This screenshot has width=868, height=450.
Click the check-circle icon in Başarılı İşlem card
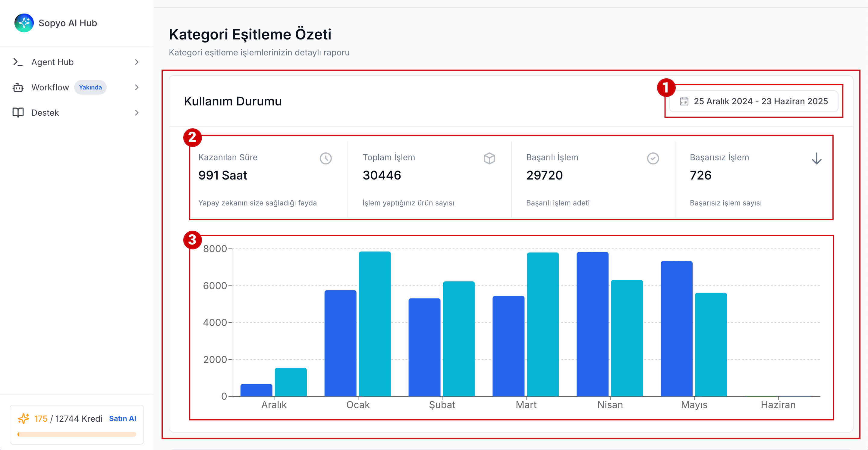[653, 158]
